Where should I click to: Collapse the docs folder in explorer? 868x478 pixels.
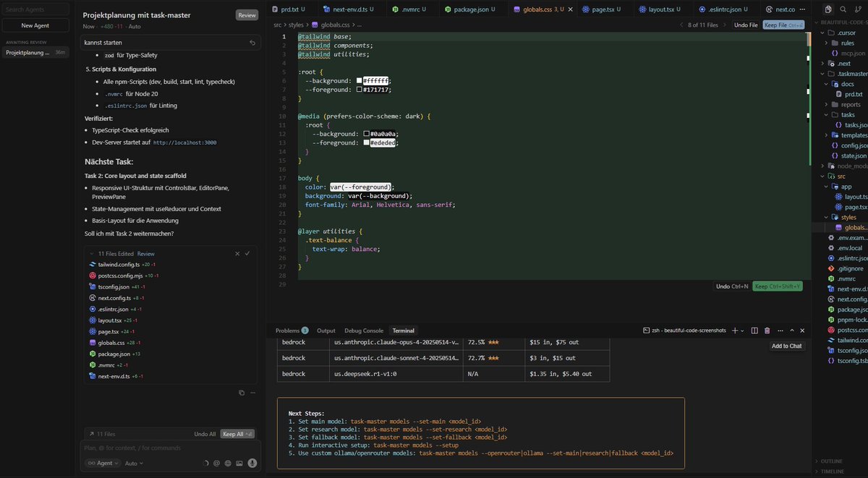click(x=826, y=84)
